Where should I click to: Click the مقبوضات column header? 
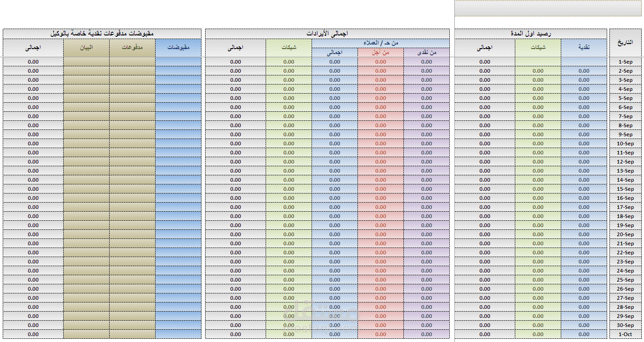pos(178,48)
